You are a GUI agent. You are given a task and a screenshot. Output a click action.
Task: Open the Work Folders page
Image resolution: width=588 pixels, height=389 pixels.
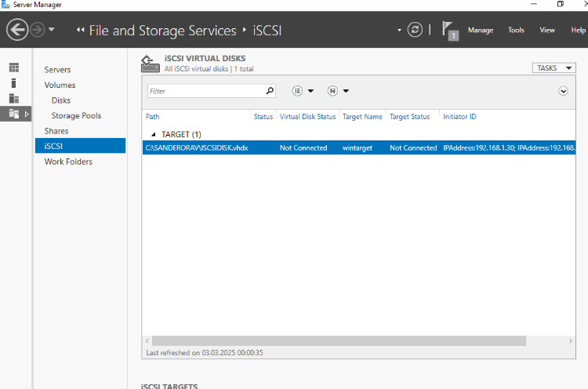(68, 162)
